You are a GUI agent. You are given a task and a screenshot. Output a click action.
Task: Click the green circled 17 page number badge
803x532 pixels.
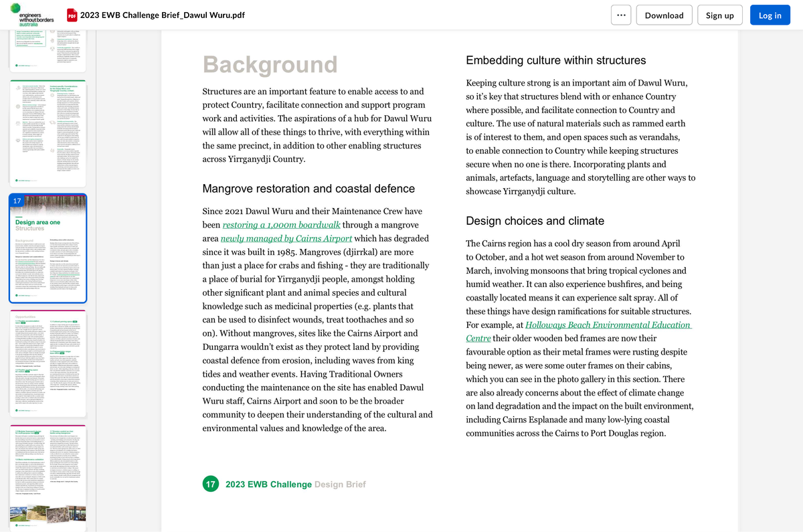pos(211,484)
